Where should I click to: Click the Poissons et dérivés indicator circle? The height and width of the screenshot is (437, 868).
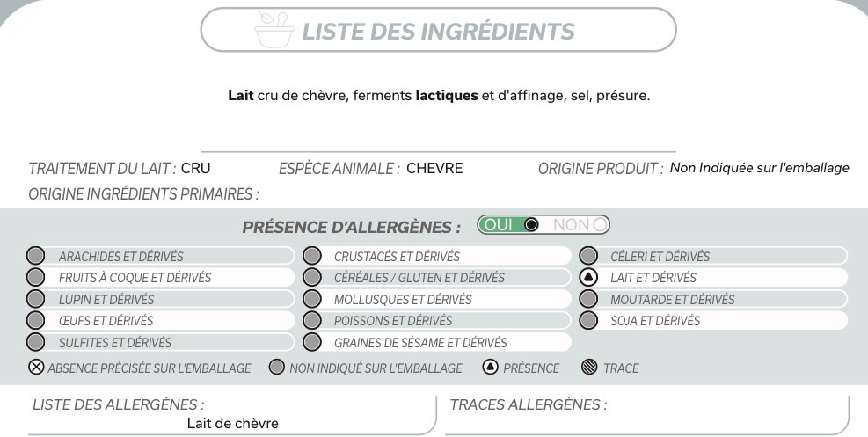312,320
